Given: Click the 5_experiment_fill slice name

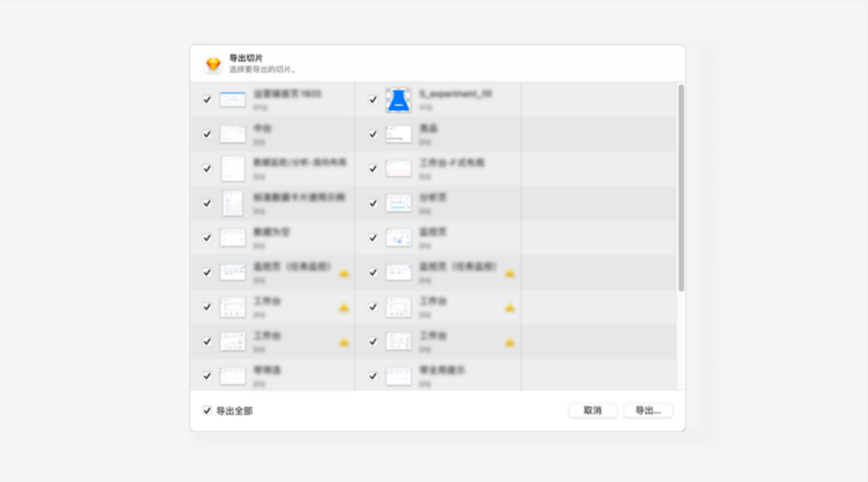Looking at the screenshot, I should pyautogui.click(x=456, y=94).
